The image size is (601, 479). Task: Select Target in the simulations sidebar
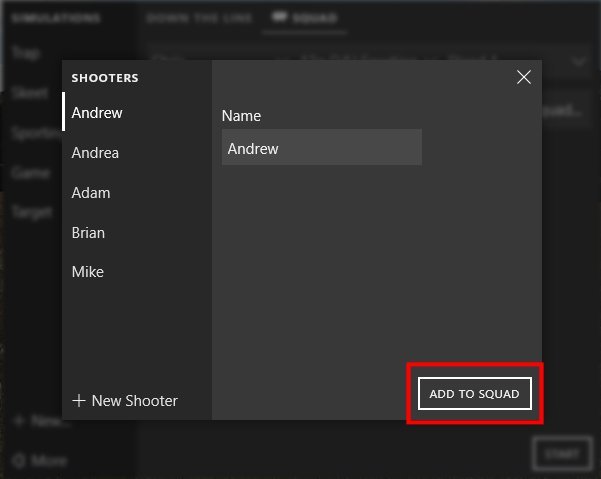pos(32,212)
